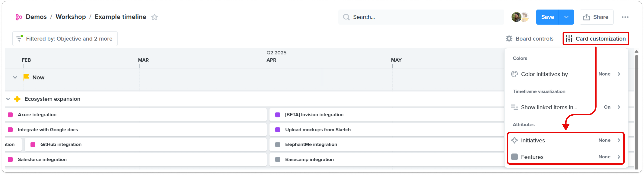644x175 pixels.
Task: Click the Share button
Action: click(597, 17)
